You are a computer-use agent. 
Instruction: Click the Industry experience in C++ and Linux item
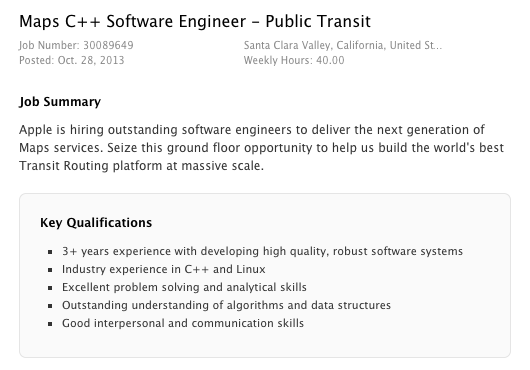pyautogui.click(x=164, y=269)
